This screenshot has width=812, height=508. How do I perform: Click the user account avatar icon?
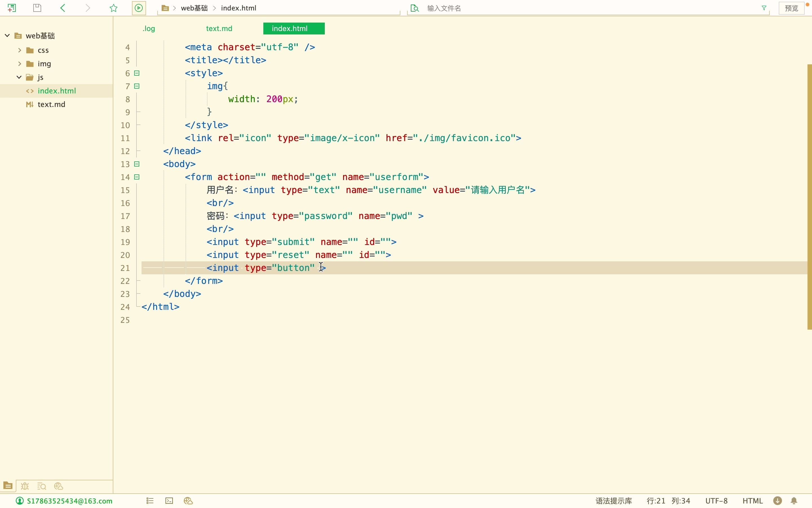coord(20,501)
